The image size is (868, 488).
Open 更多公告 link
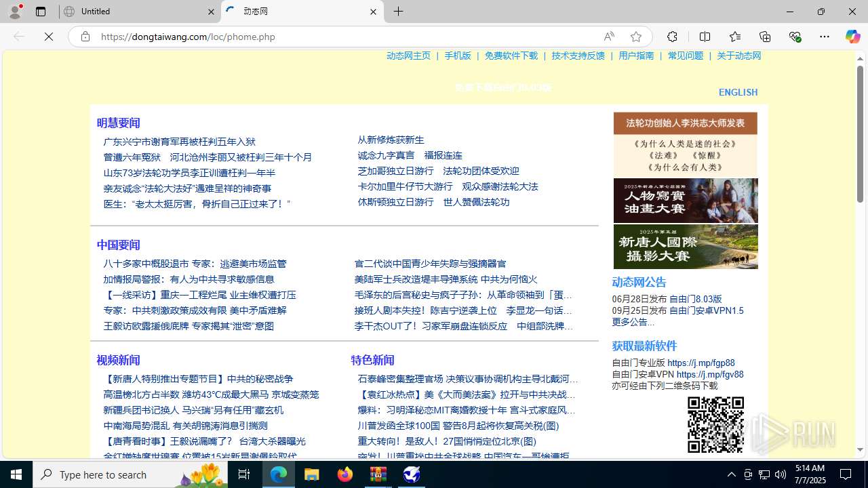pos(633,322)
